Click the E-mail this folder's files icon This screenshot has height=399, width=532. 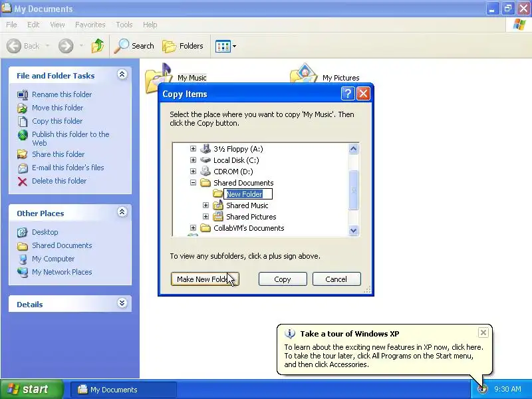(23, 168)
